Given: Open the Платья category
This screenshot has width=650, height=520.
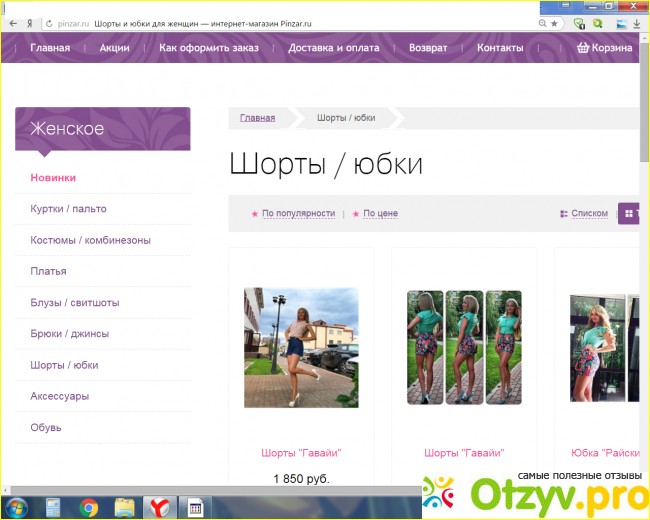Looking at the screenshot, I should [x=48, y=271].
